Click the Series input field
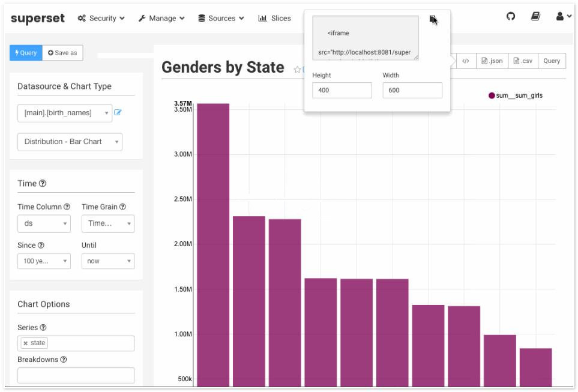This screenshot has height=392, width=578. tap(76, 343)
